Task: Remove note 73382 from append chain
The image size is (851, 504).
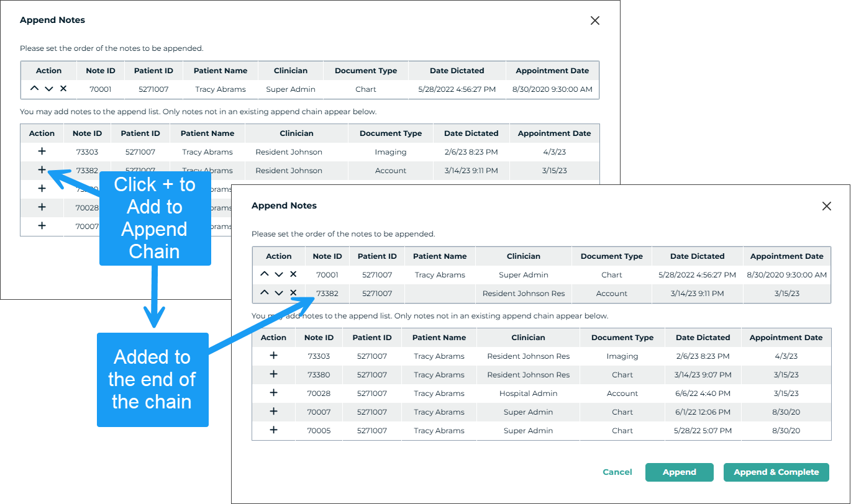Action: click(x=293, y=293)
